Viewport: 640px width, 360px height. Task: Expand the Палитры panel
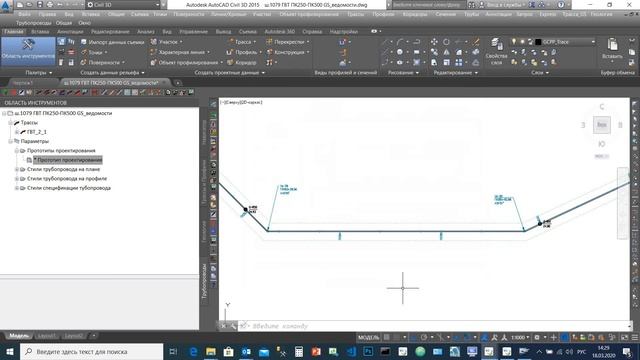click(39, 73)
